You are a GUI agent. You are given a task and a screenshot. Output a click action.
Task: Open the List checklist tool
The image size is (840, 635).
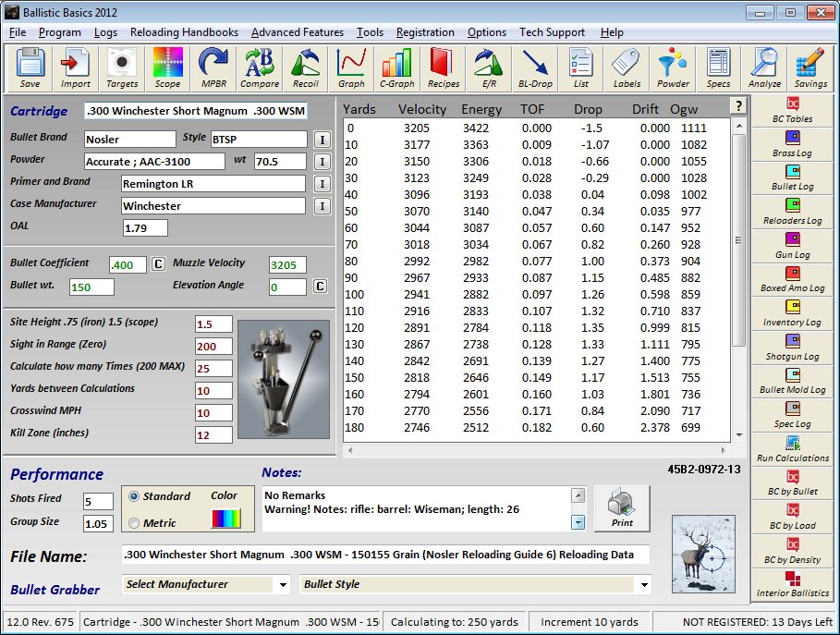(580, 68)
